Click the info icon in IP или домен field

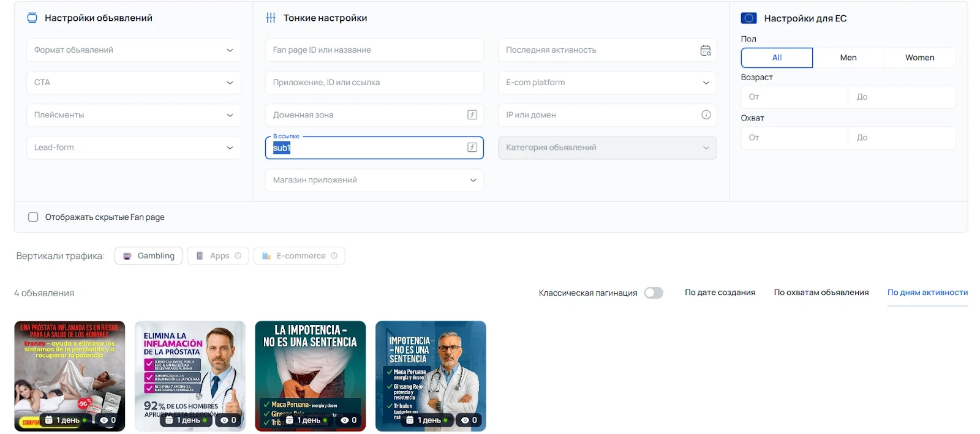click(706, 115)
